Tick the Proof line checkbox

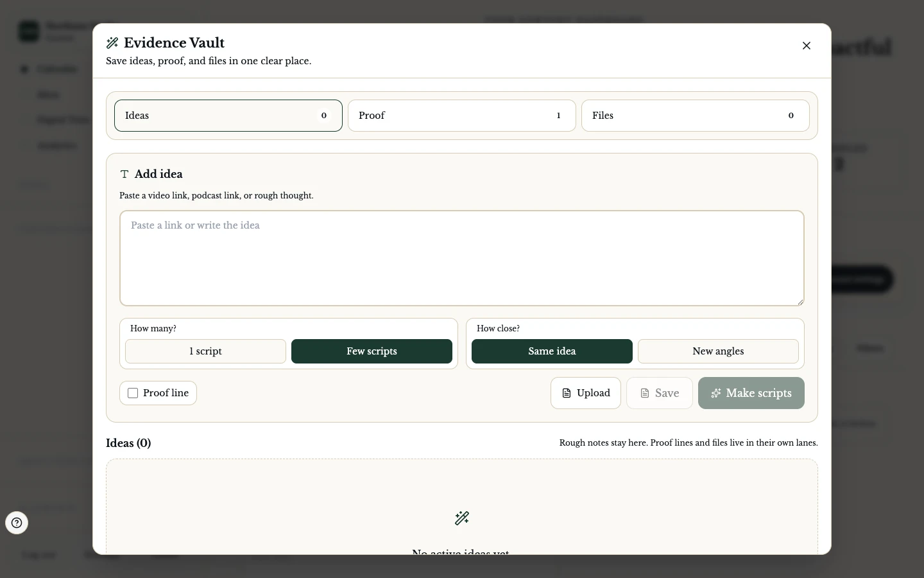[x=133, y=393]
